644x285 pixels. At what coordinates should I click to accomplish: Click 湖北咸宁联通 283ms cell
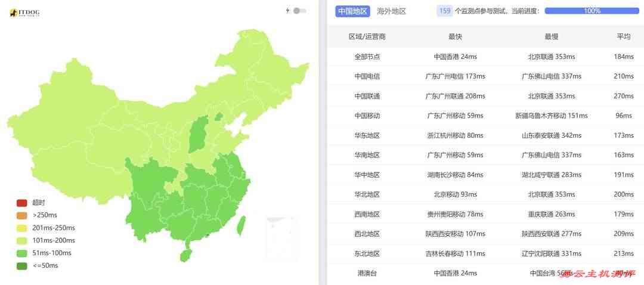551,175
